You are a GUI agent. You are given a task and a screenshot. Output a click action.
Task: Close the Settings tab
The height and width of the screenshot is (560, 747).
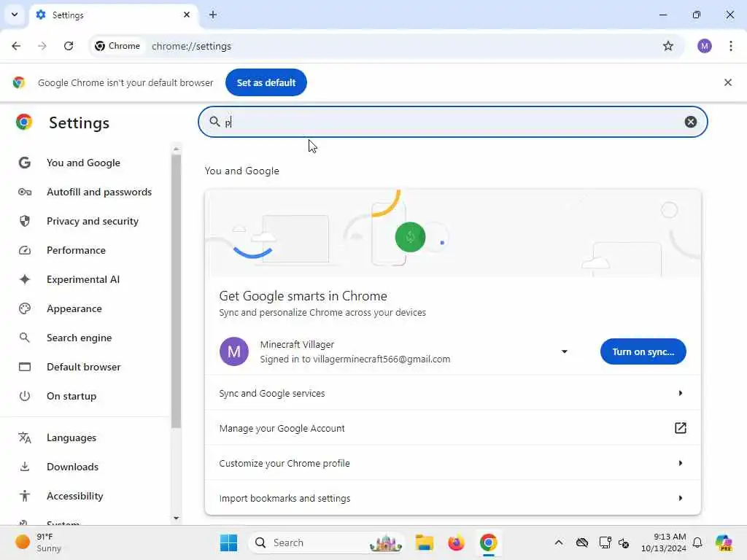coord(187,15)
